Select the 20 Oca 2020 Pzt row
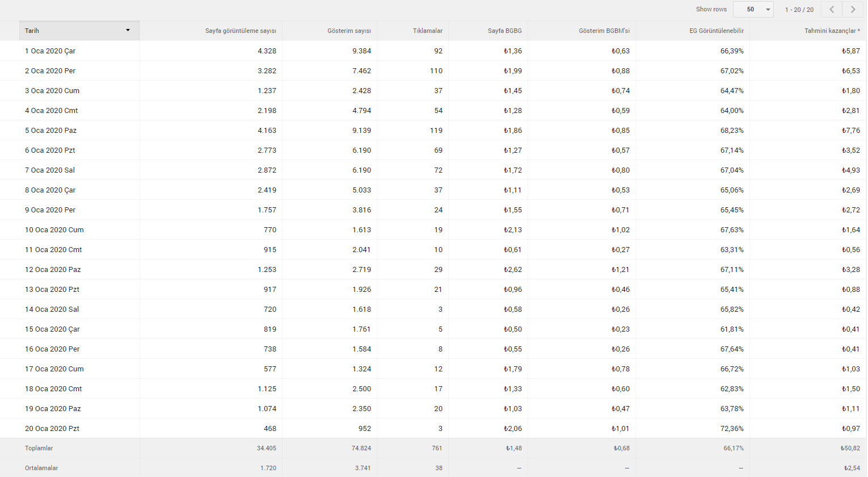Viewport: 868px width, 477px height. tap(433, 428)
